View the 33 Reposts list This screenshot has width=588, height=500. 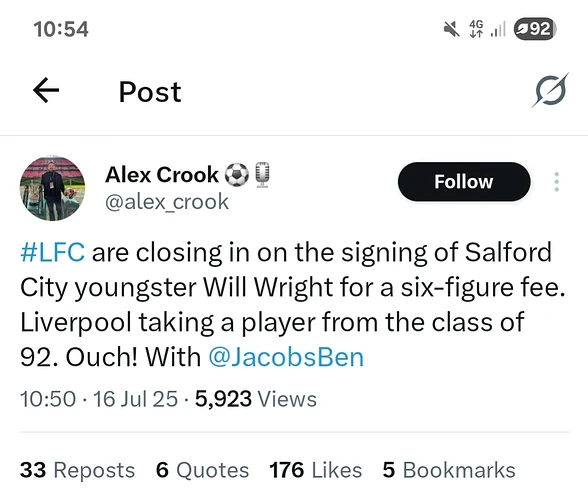click(77, 470)
